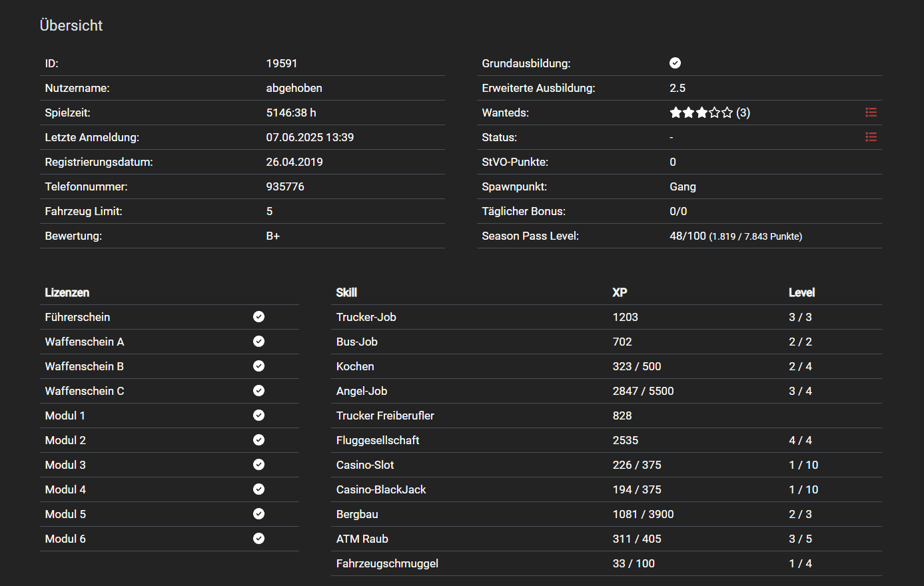924x586 pixels.
Task: Click the Skill column header
Action: coord(346,292)
